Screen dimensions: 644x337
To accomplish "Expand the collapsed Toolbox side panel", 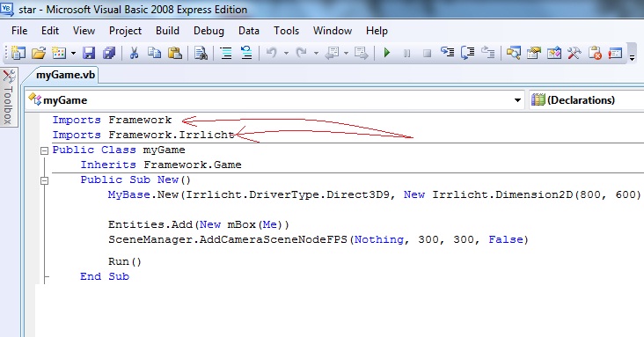I will [x=9, y=98].
